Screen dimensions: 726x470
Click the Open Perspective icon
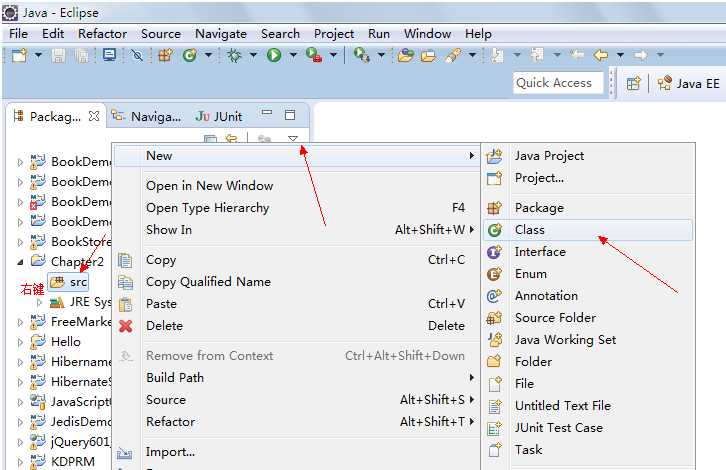point(633,84)
